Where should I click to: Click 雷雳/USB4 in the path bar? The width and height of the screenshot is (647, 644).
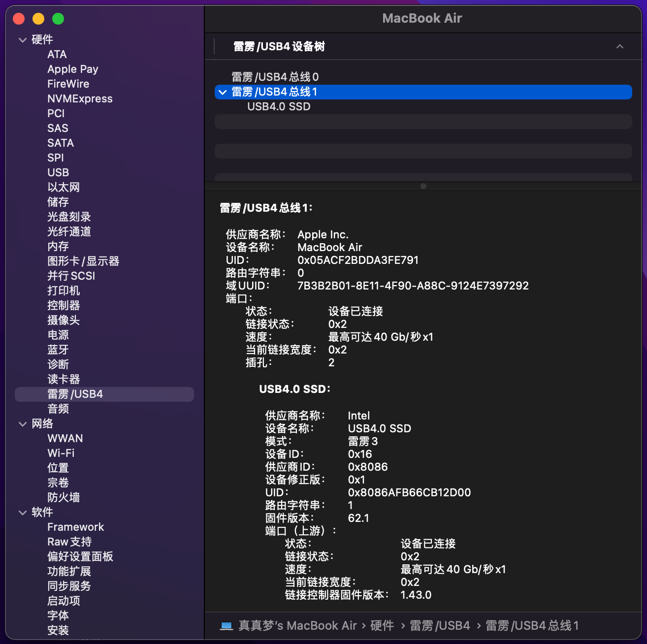pyautogui.click(x=440, y=626)
